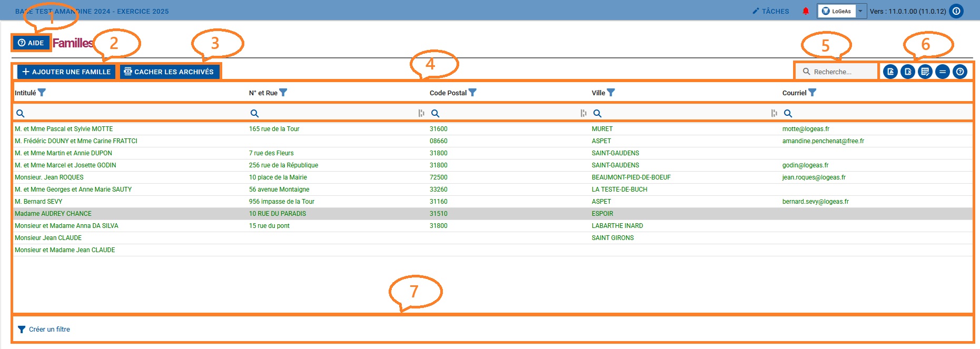980x349 pixels.
Task: Click the version info icon
Action: [x=956, y=11]
